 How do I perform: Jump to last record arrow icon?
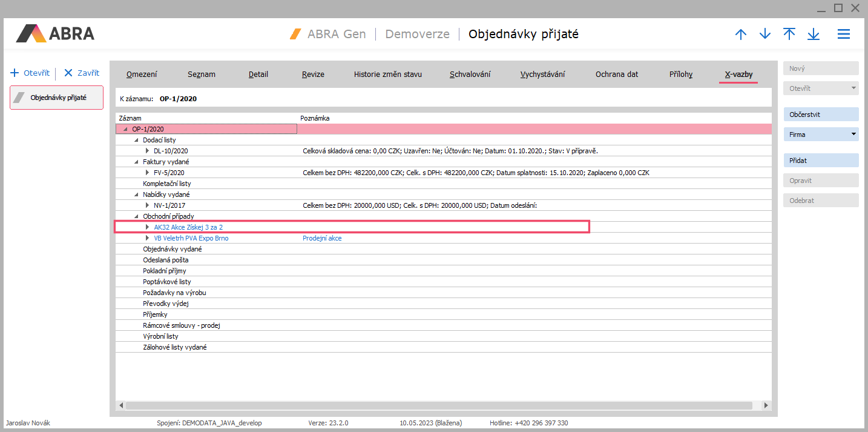coord(813,35)
